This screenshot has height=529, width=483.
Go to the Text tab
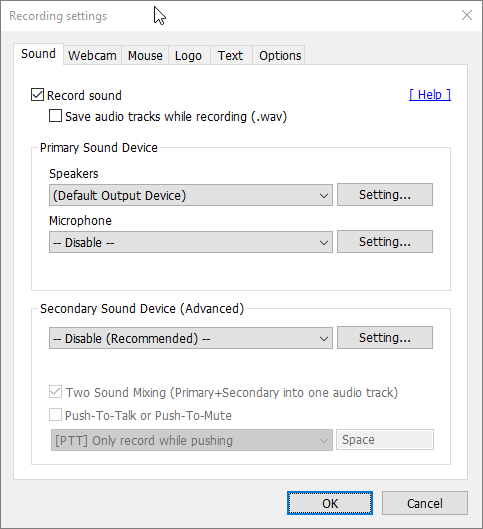tap(230, 55)
